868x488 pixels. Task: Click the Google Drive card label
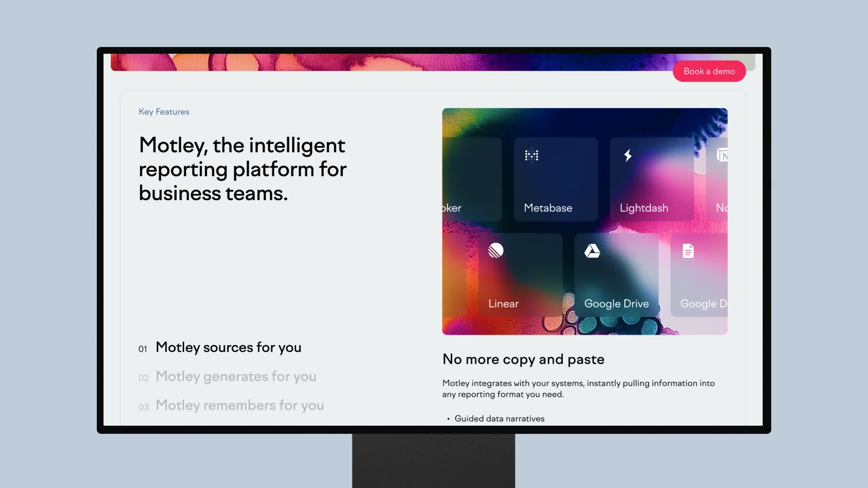(616, 304)
